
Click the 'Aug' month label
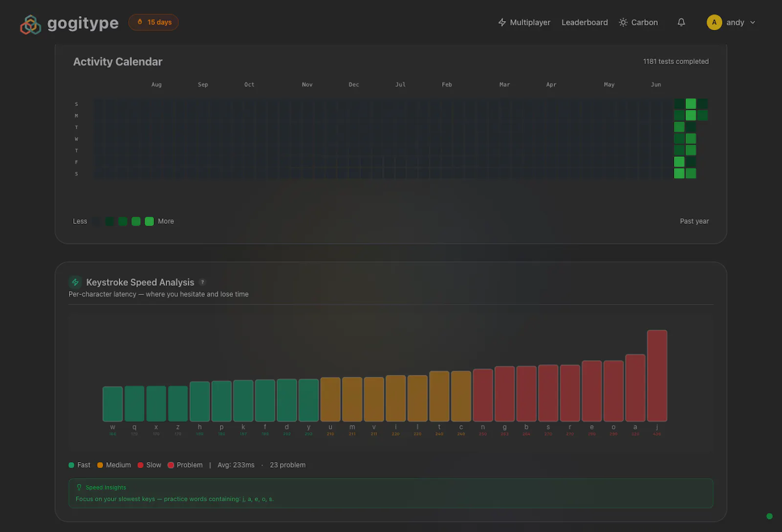pyautogui.click(x=156, y=85)
